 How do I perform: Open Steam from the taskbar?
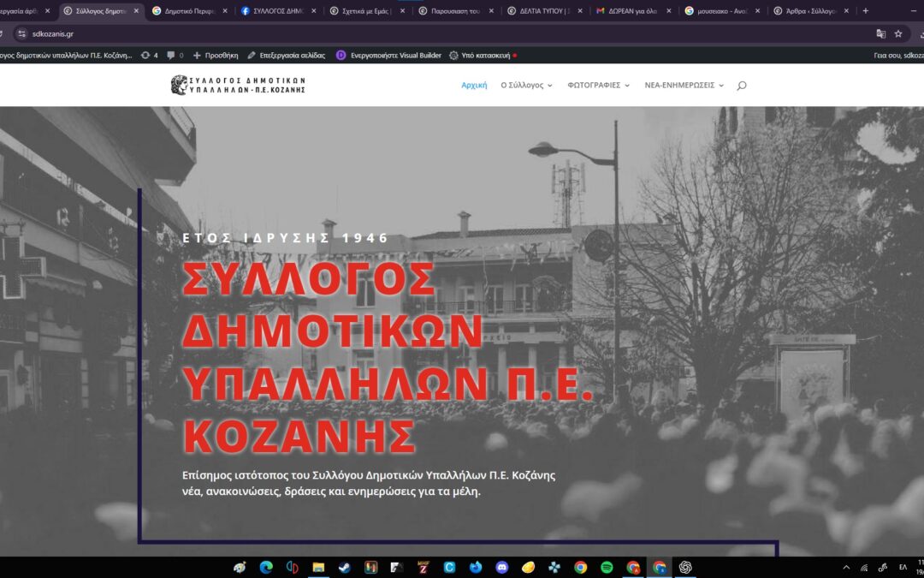(345, 567)
